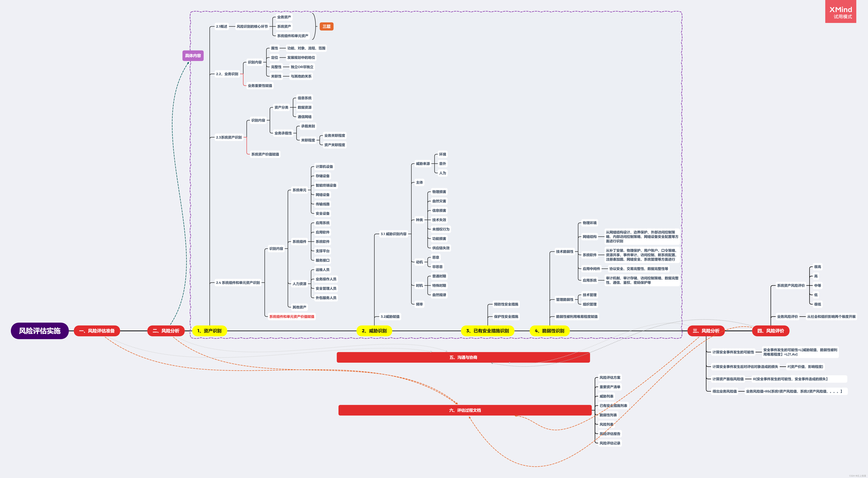The width and height of the screenshot is (868, 478).
Task: Click the 管理脆弱性 topic
Action: [x=565, y=300]
